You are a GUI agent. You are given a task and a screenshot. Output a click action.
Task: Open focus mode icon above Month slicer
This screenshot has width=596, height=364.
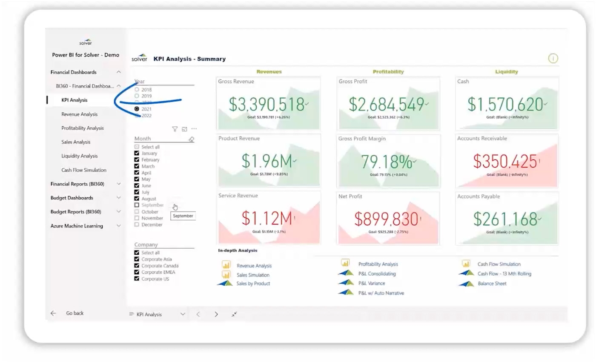[184, 129]
